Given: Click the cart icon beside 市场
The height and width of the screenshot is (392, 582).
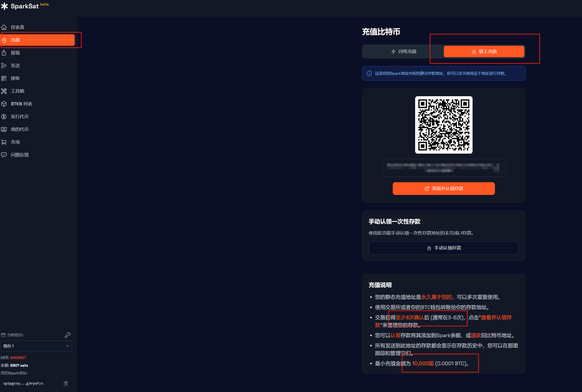Looking at the screenshot, I should pyautogui.click(x=4, y=142).
